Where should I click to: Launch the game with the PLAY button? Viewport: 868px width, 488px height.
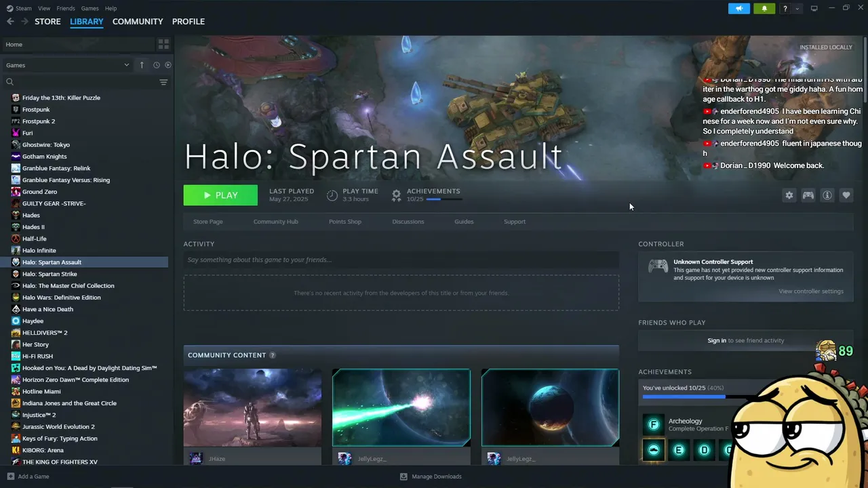click(x=220, y=195)
